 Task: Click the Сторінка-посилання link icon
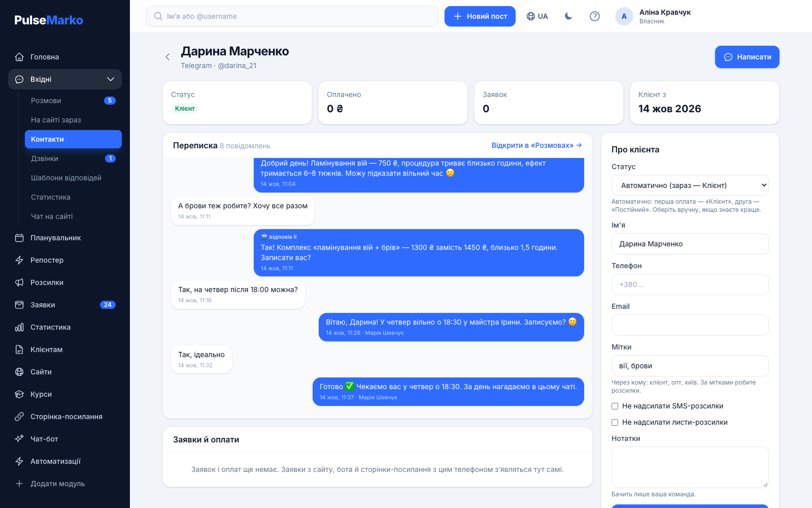coord(19,417)
